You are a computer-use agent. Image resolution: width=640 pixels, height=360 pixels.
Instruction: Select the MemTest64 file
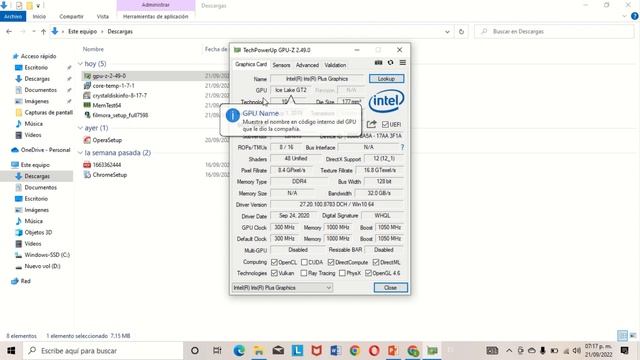(107, 105)
